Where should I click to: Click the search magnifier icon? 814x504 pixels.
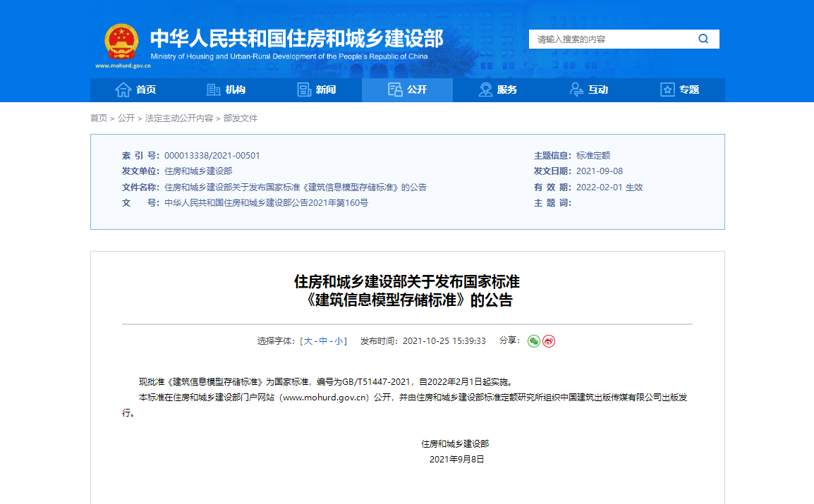(x=703, y=39)
